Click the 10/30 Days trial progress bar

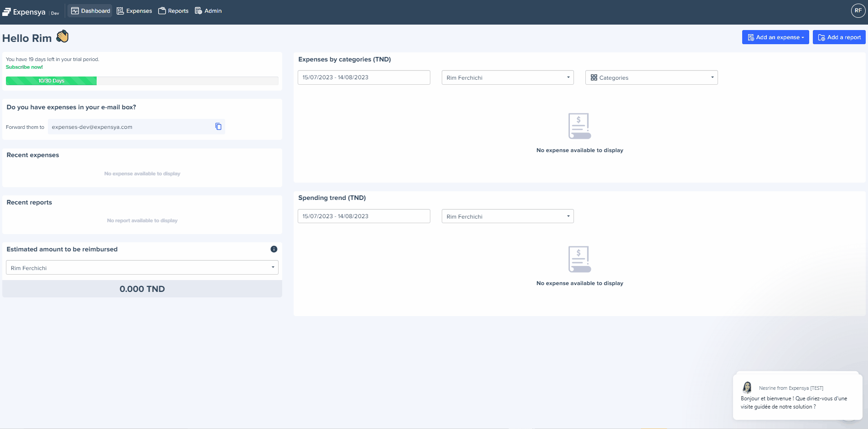tap(51, 81)
